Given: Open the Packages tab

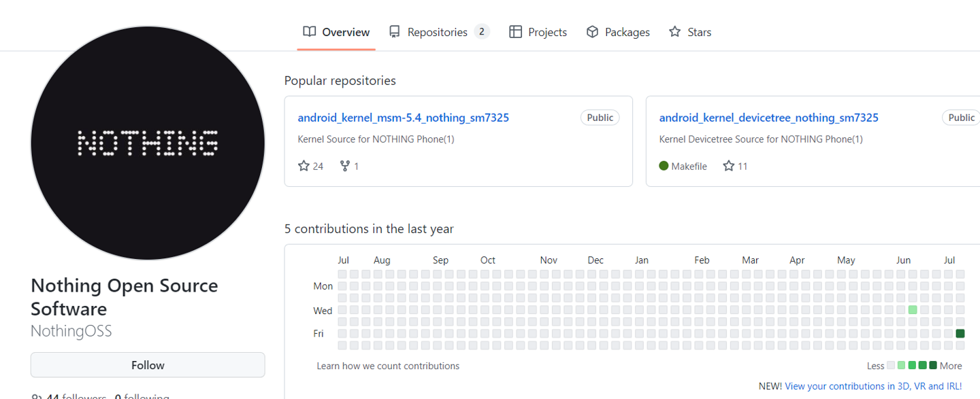Looking at the screenshot, I should pos(627,32).
